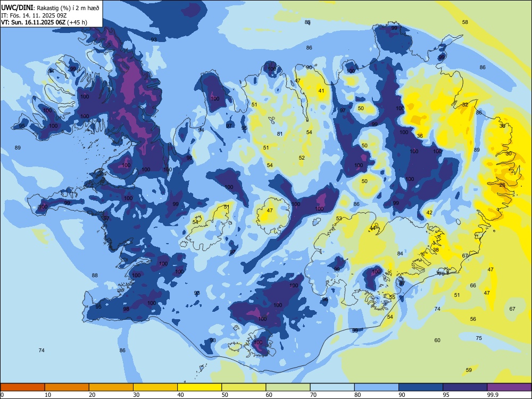Click the "26" humidity value on the map
This screenshot has height=399, width=532.
tap(503, 185)
